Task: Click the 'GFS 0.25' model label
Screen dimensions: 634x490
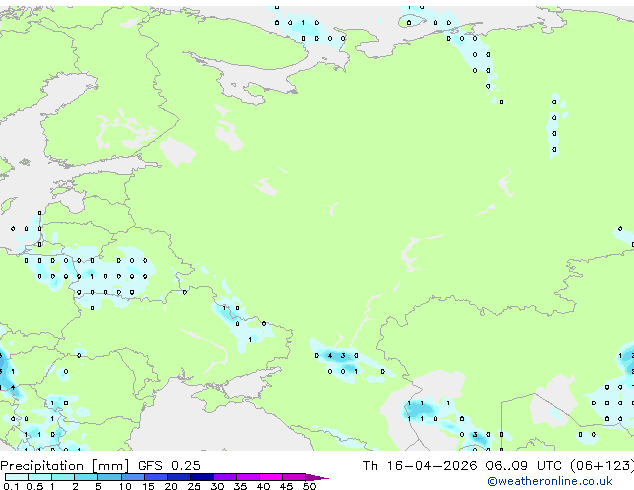Action: [x=169, y=466]
